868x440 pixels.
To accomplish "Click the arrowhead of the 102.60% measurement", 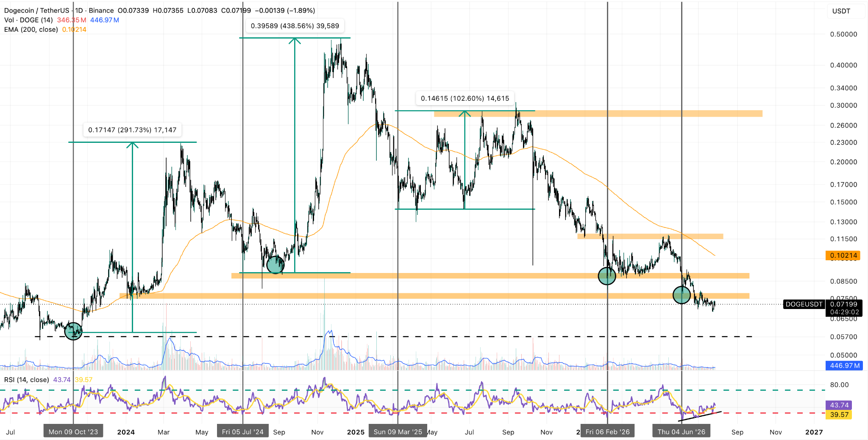I will [465, 114].
